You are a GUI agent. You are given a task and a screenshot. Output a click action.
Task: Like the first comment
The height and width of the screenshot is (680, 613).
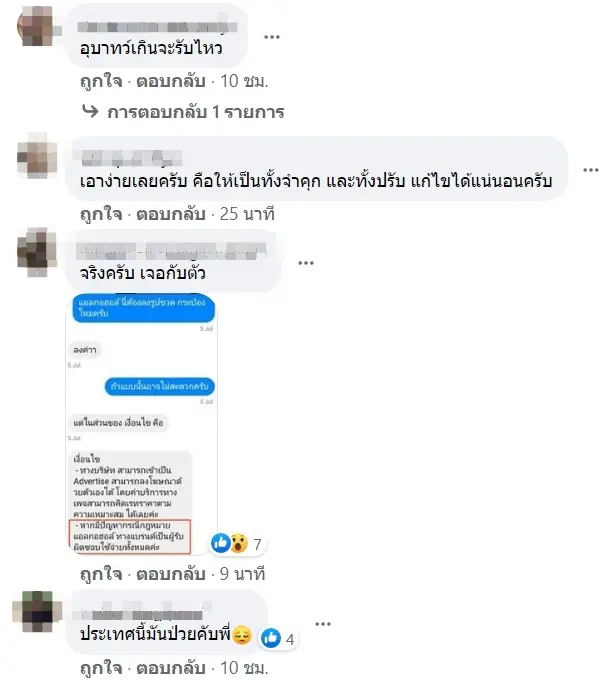(x=101, y=81)
